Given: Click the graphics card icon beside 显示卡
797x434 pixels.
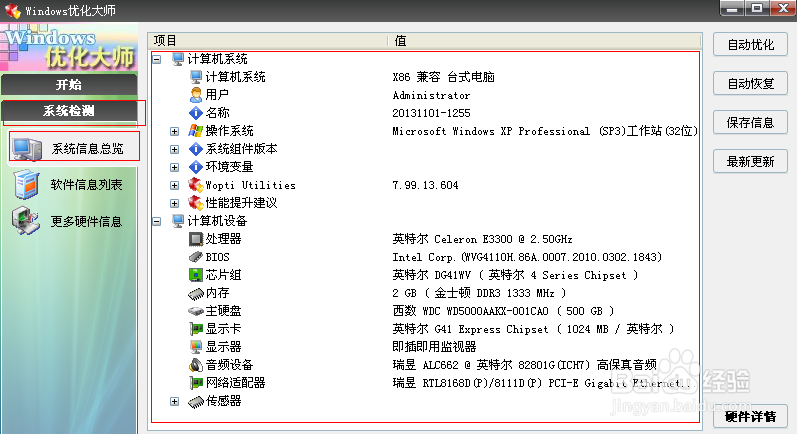Looking at the screenshot, I should tap(196, 329).
